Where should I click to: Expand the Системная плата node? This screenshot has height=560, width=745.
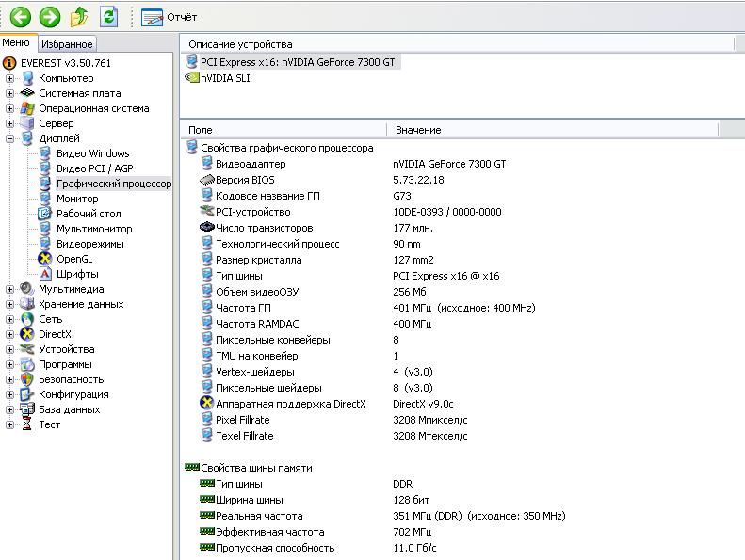(9, 93)
